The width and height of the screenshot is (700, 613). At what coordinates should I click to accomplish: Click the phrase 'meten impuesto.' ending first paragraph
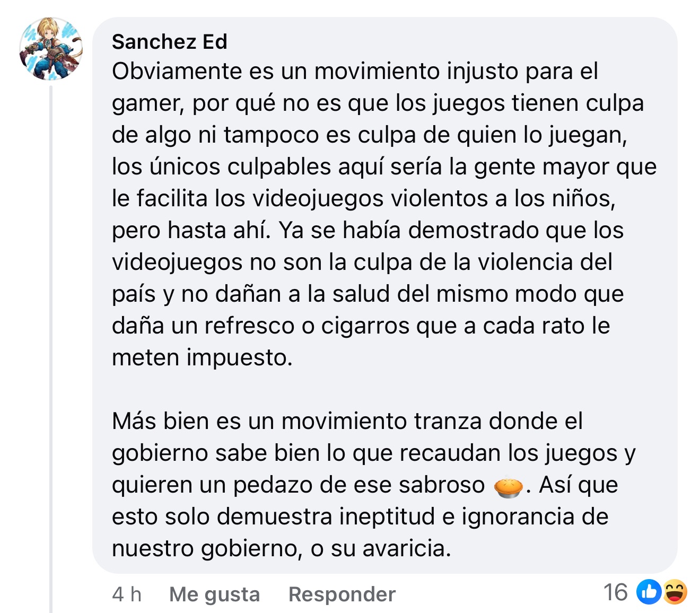(202, 358)
